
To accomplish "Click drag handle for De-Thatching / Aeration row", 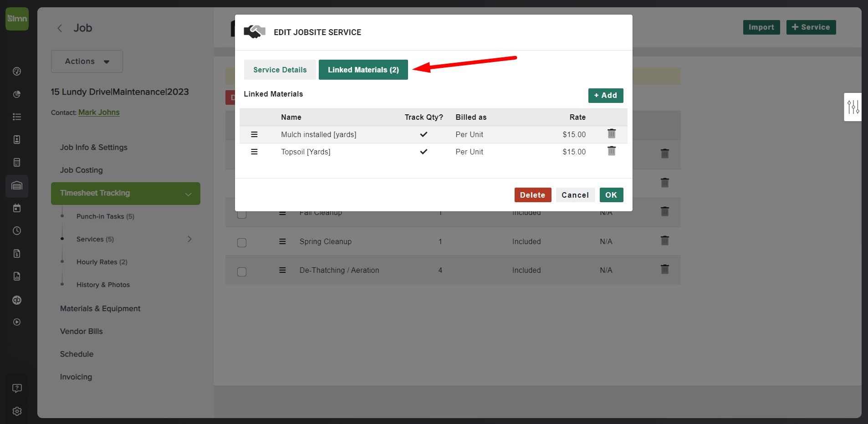I will click(282, 270).
